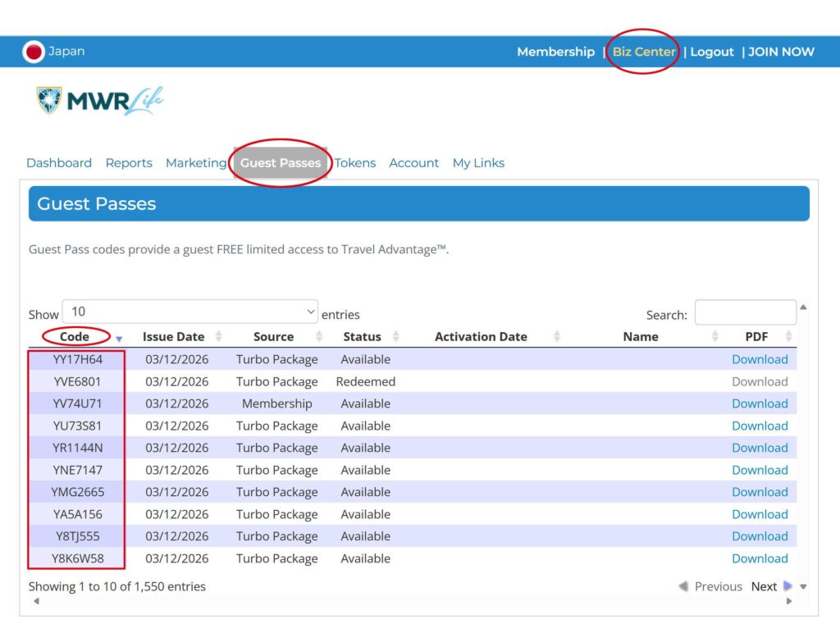Download PDF for Membership pass YV74U71
Viewport: 840px width, 624px height.
tap(760, 403)
